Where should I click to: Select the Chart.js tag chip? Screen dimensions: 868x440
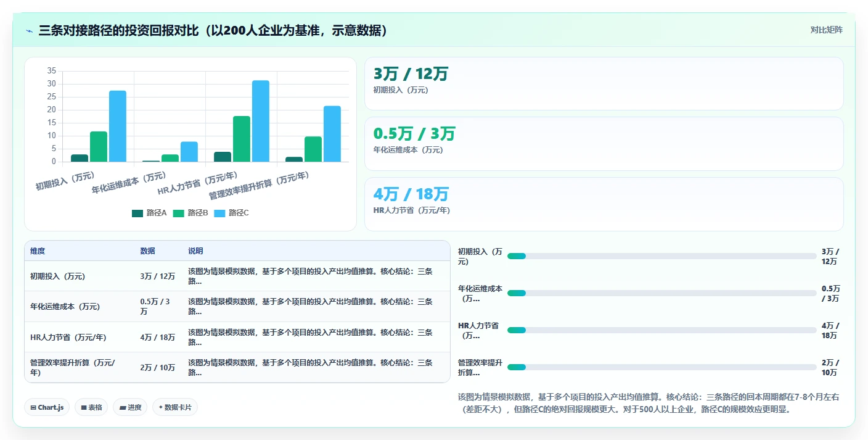(47, 407)
